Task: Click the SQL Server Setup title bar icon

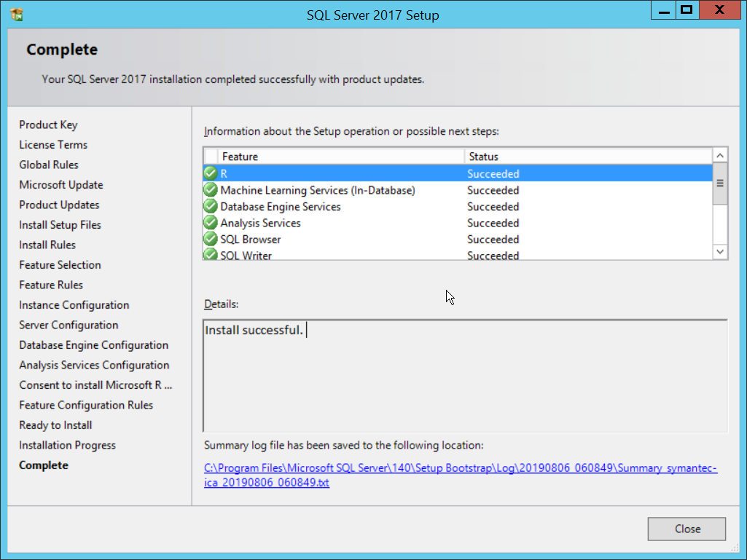Action: click(17, 14)
